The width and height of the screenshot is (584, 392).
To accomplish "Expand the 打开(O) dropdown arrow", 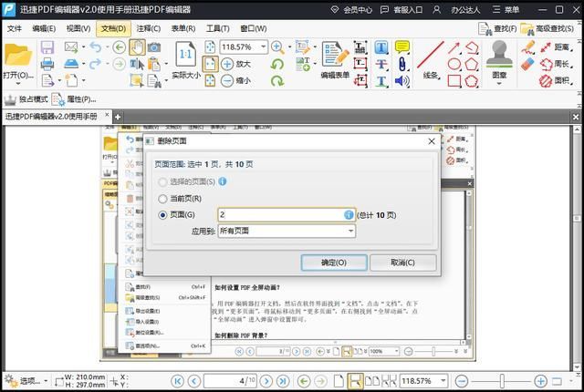I will 18,83.
